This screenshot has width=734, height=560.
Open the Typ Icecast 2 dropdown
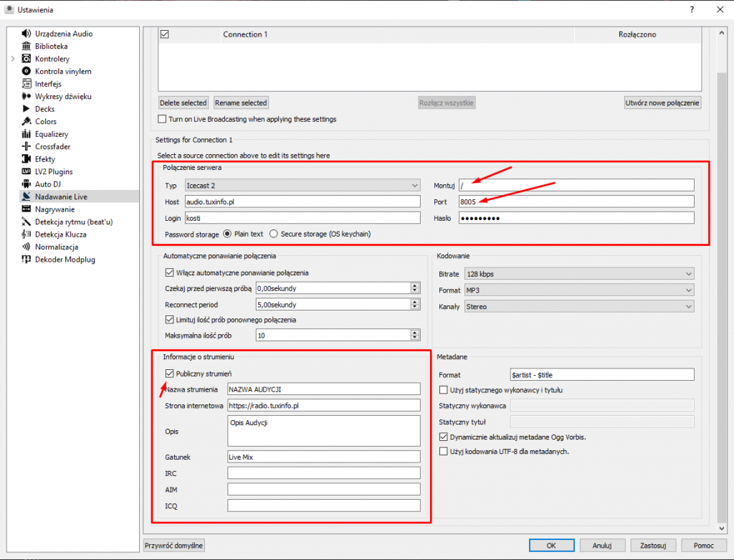coord(302,186)
